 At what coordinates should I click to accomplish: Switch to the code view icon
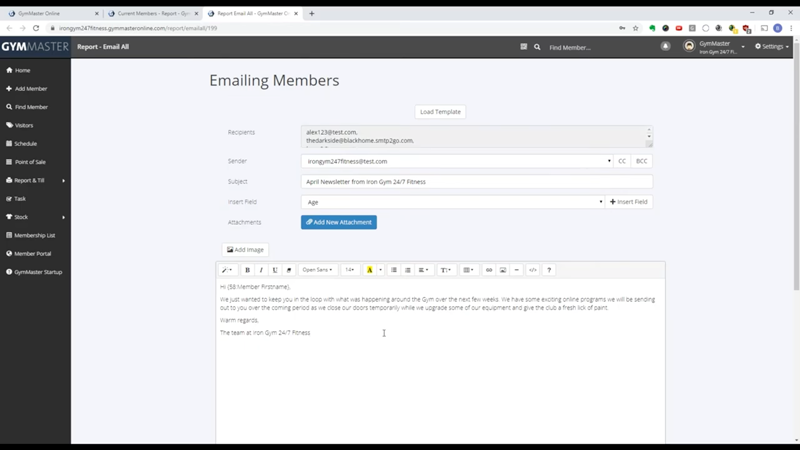pyautogui.click(x=533, y=270)
